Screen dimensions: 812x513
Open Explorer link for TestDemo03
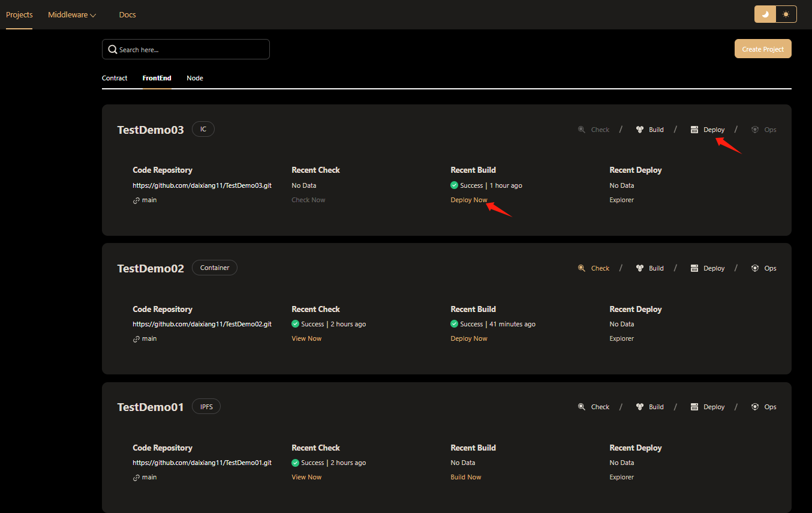pyautogui.click(x=621, y=200)
